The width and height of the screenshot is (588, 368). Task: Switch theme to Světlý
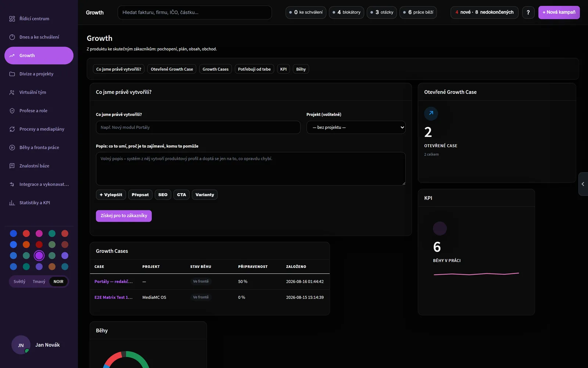(19, 282)
